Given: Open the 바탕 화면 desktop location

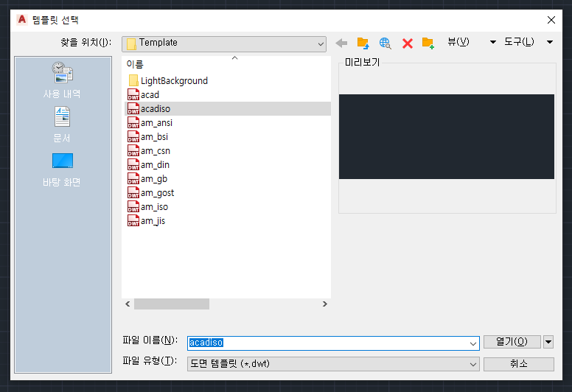Looking at the screenshot, I should point(62,170).
